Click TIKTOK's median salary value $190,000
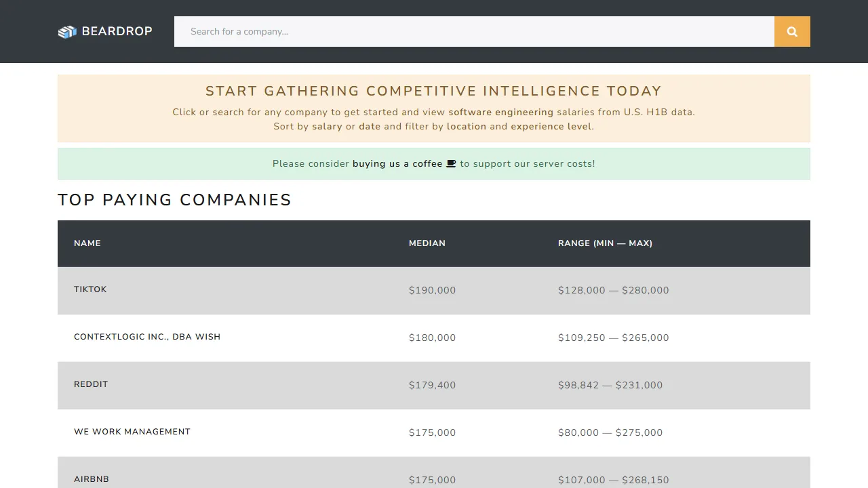Viewport: 868px width, 488px height. pyautogui.click(x=432, y=289)
